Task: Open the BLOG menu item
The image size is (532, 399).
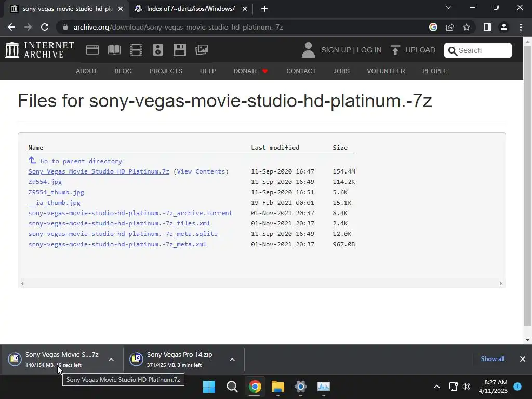Action: [x=123, y=71]
